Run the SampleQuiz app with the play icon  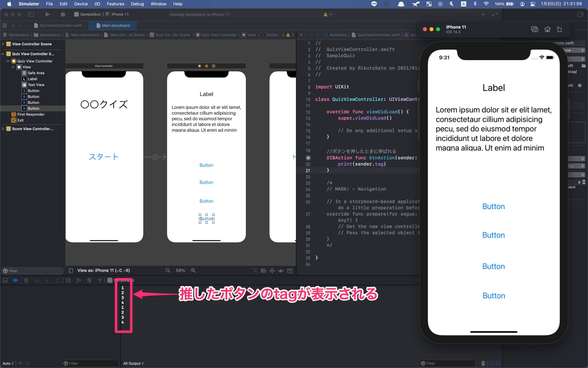click(48, 14)
